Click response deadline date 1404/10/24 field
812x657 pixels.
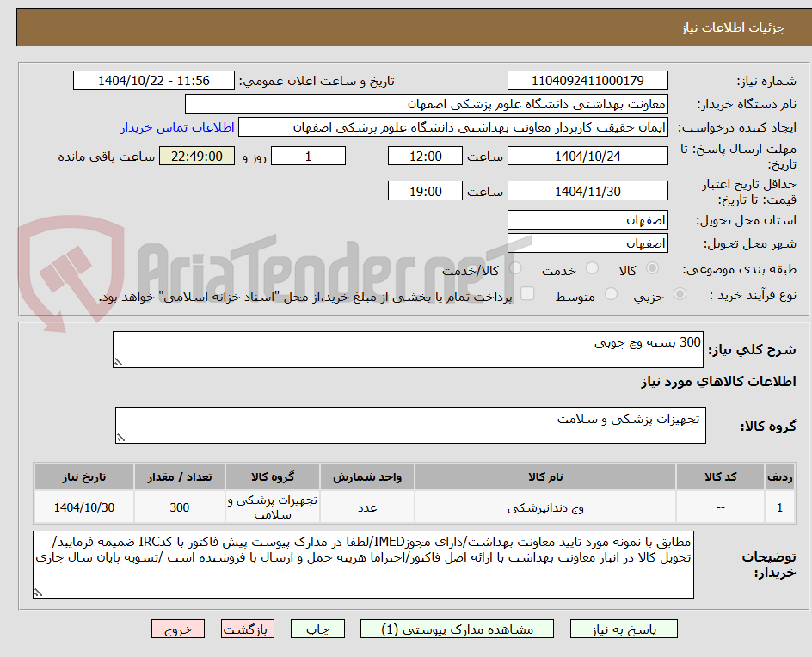[587, 156]
